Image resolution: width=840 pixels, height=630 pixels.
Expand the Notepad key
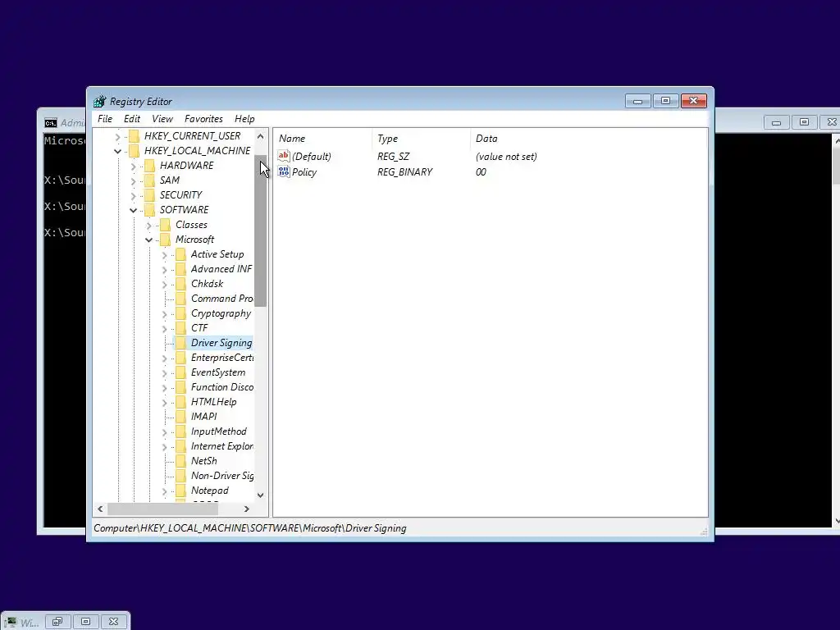164,491
